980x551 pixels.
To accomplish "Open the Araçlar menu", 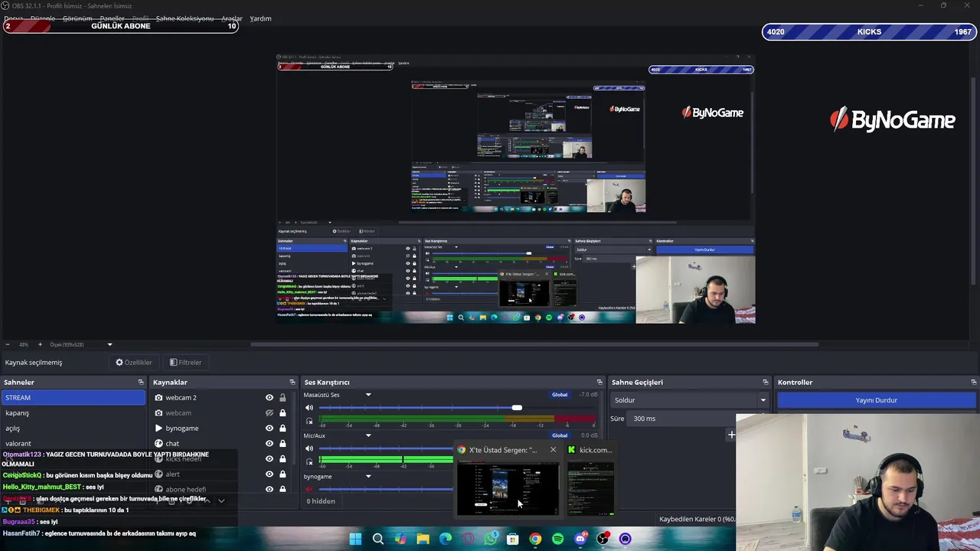I will 232,18.
